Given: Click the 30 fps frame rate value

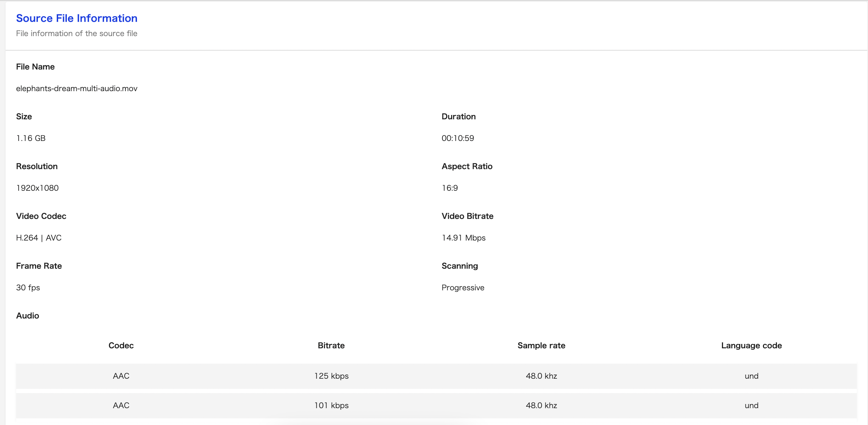Looking at the screenshot, I should (28, 288).
